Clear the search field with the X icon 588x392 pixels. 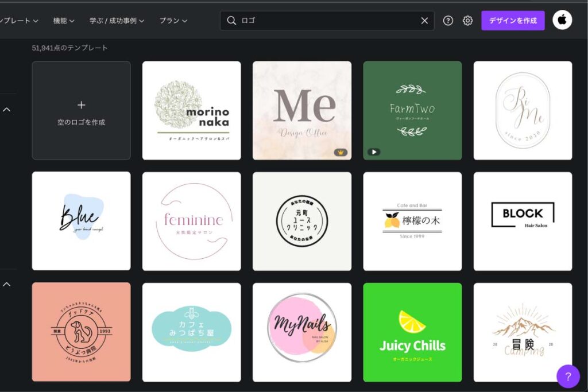(x=424, y=20)
